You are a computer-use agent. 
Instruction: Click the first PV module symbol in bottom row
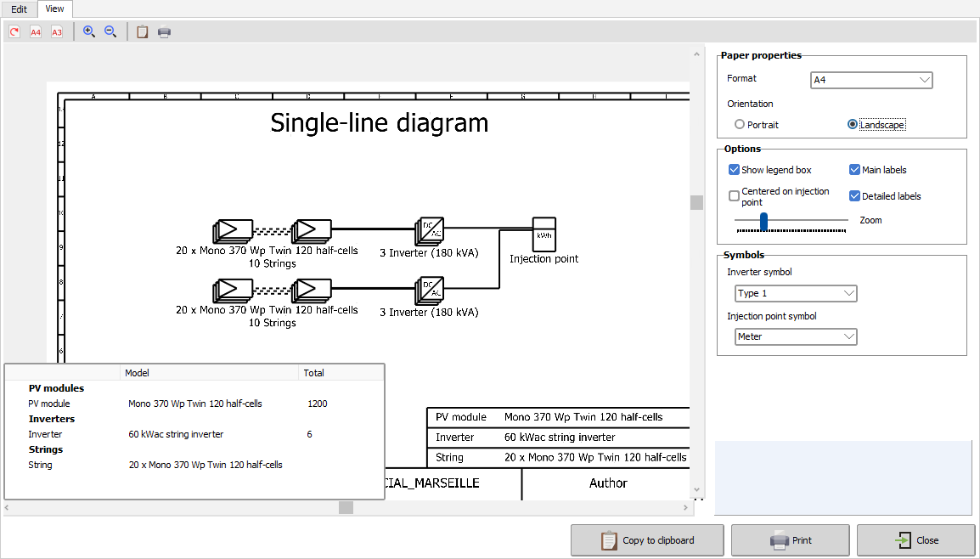tap(234, 291)
